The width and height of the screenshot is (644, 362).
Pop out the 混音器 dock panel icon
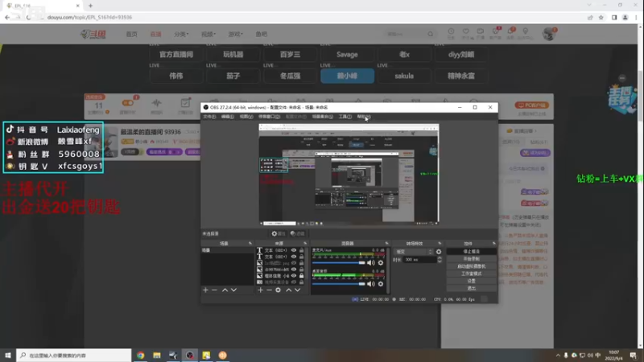[386, 244]
